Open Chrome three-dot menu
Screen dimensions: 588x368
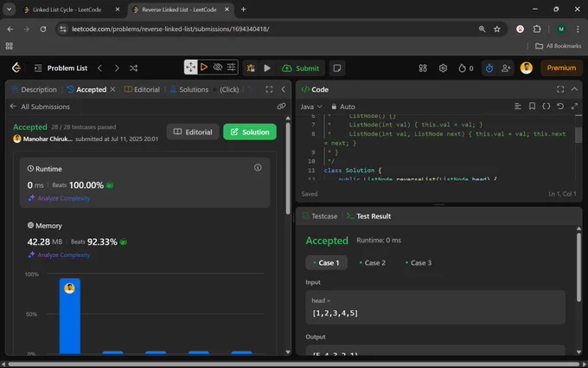click(x=578, y=29)
